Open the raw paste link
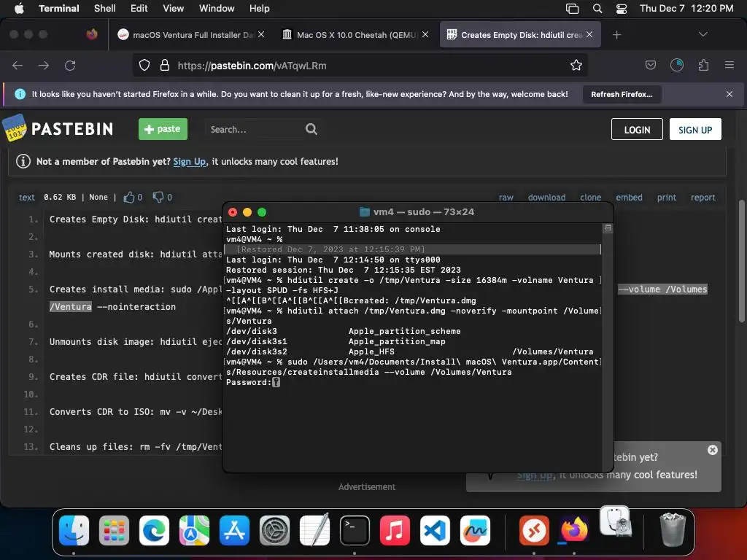This screenshot has height=560, width=747. click(506, 197)
